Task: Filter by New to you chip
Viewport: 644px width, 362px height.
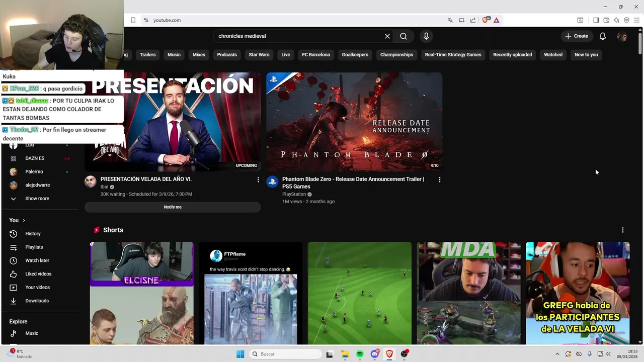Action: click(586, 55)
